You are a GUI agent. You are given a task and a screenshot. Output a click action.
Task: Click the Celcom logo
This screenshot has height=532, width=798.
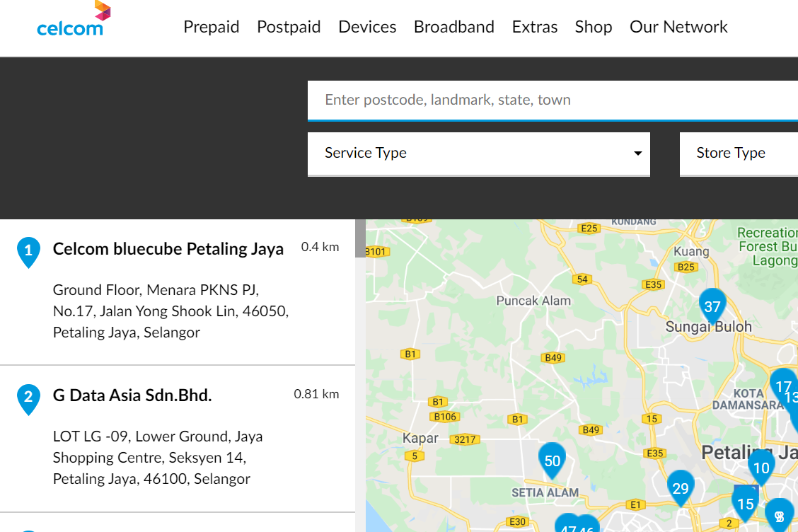point(74,19)
